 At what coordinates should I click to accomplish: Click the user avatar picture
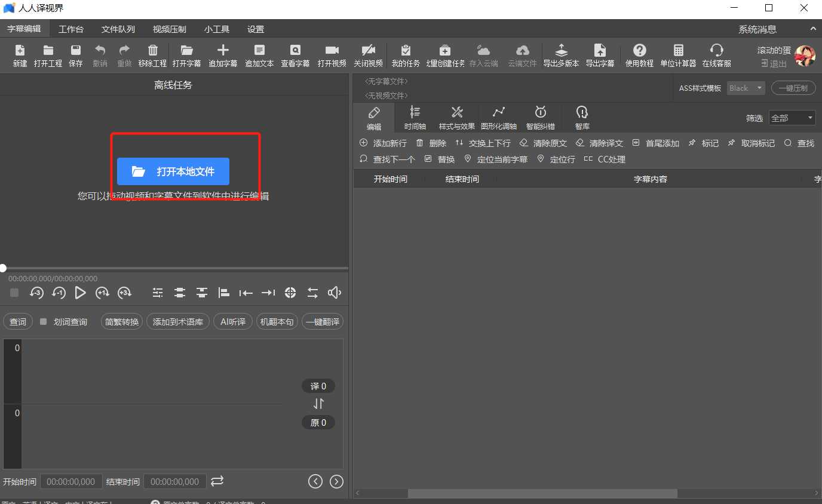pyautogui.click(x=805, y=56)
